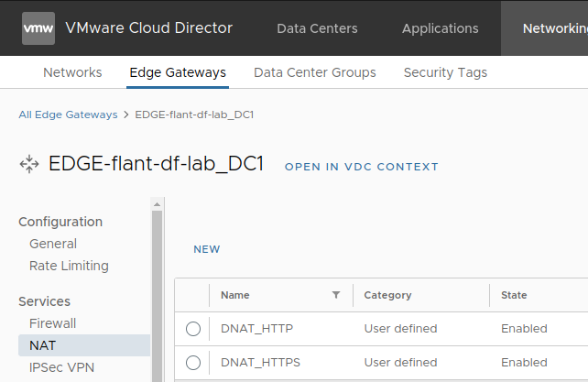Open the Networking top menu

point(554,28)
